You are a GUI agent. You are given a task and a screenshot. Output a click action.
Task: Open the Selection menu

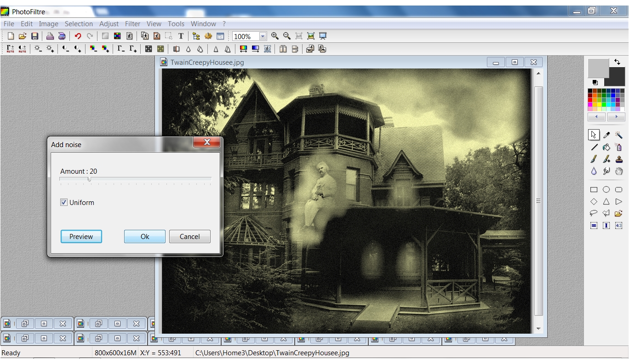tap(79, 24)
